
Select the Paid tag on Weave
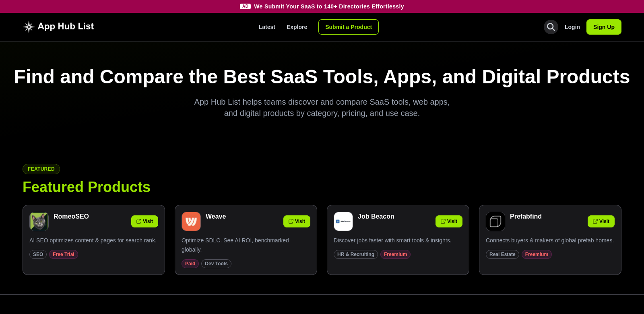pyautogui.click(x=190, y=264)
